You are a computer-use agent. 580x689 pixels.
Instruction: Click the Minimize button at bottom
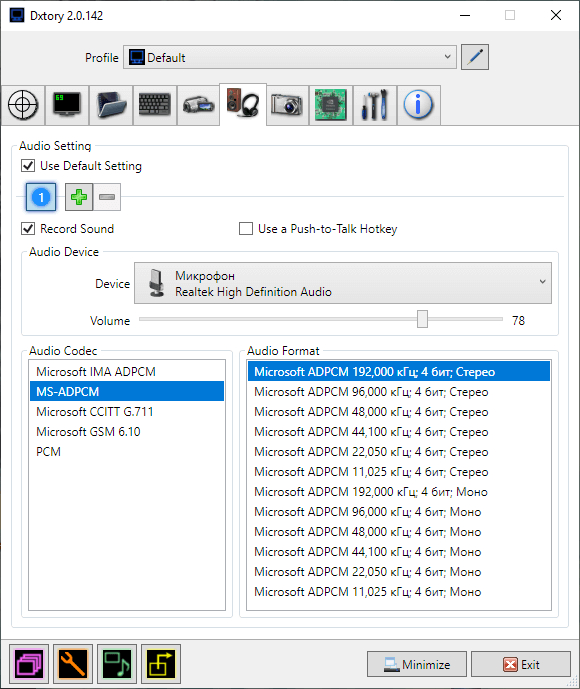[417, 664]
